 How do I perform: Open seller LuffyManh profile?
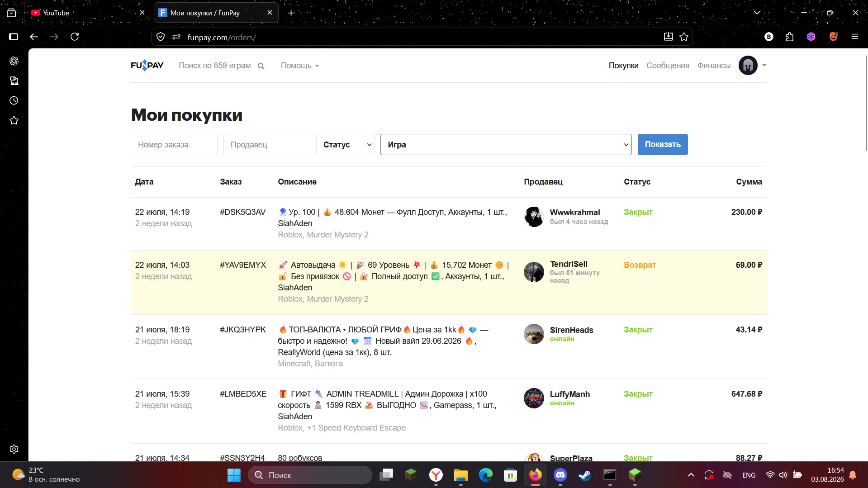tap(570, 394)
